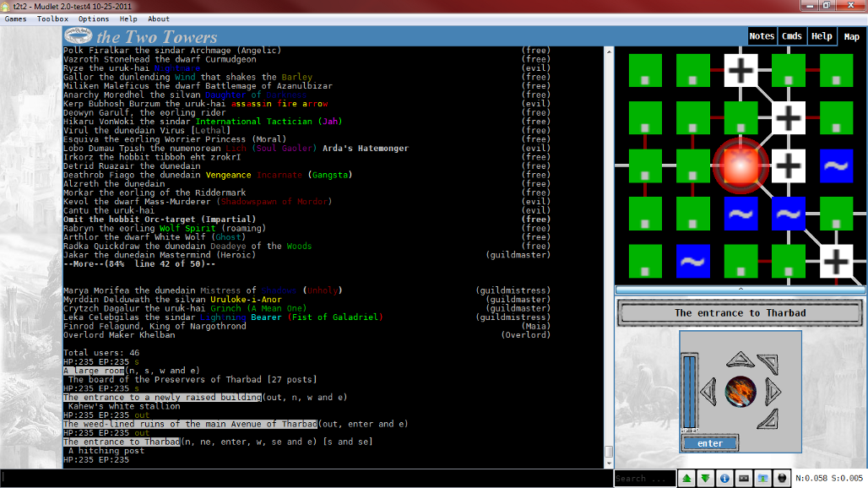The height and width of the screenshot is (488, 868).
Task: Click 'Finrod Felagund, King of Nargothrond' line
Action: 155,326
